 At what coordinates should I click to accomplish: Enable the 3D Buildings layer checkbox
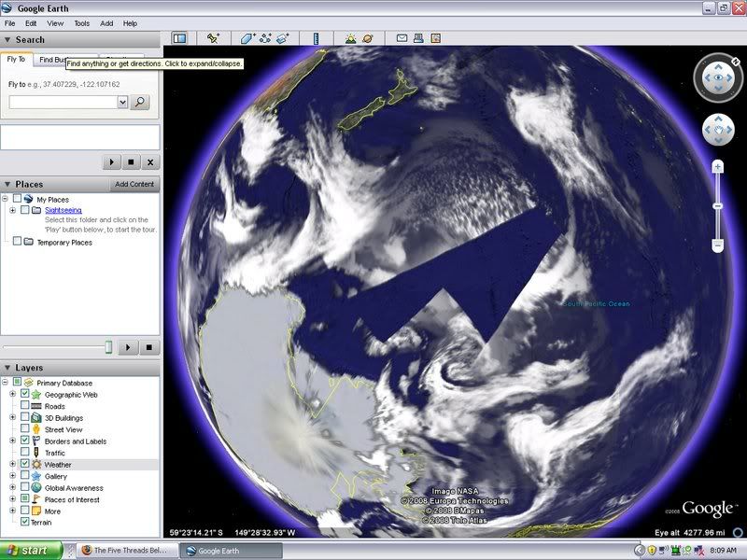pyautogui.click(x=25, y=417)
